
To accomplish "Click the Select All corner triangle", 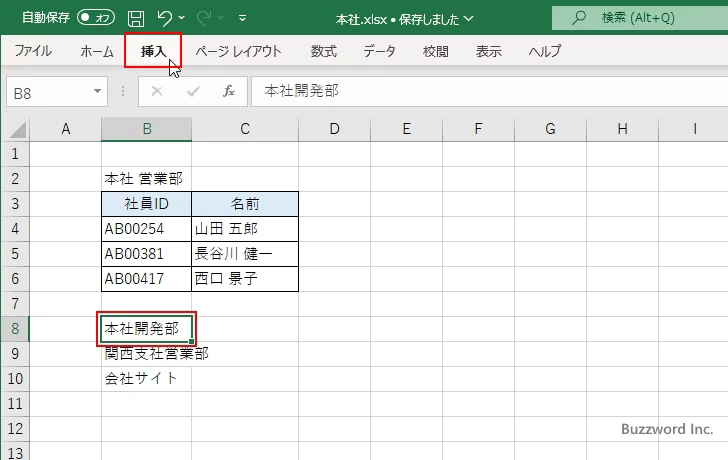I will click(x=17, y=129).
